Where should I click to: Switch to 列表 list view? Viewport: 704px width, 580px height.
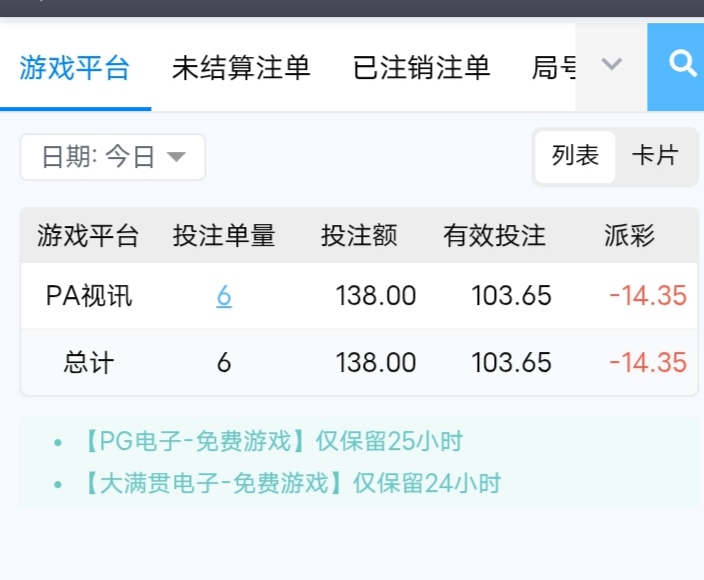(x=575, y=156)
